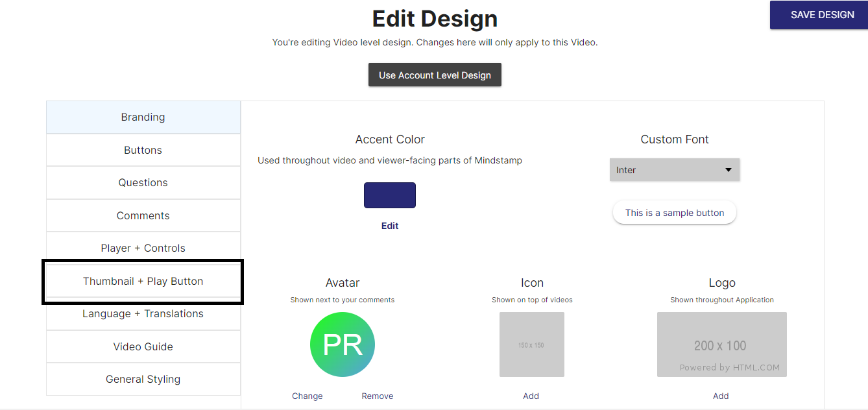This screenshot has width=868, height=410.
Task: Switch to the Buttons section
Action: point(143,151)
